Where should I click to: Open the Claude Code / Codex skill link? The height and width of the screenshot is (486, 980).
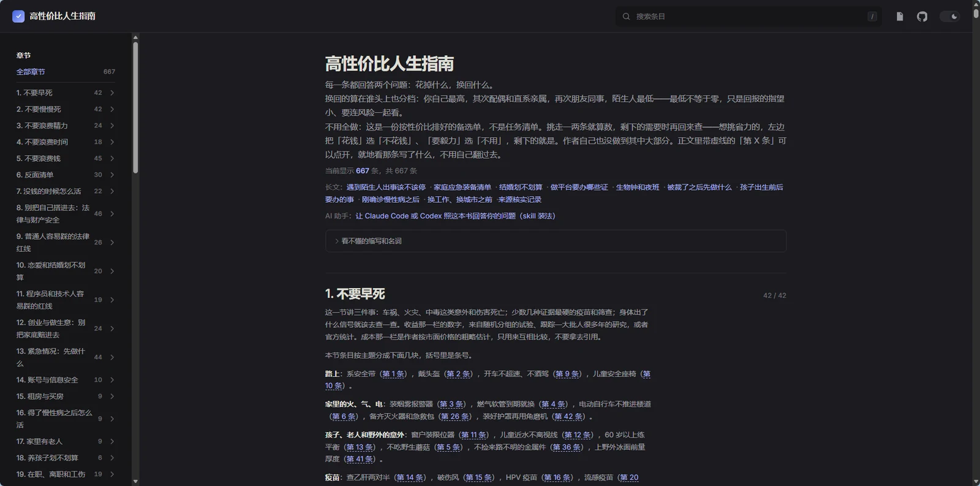[455, 216]
